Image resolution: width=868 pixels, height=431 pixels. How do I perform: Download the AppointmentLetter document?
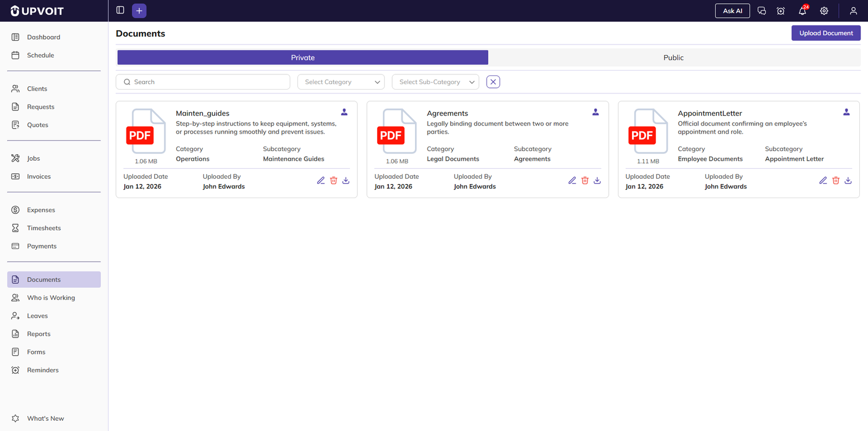[848, 181]
